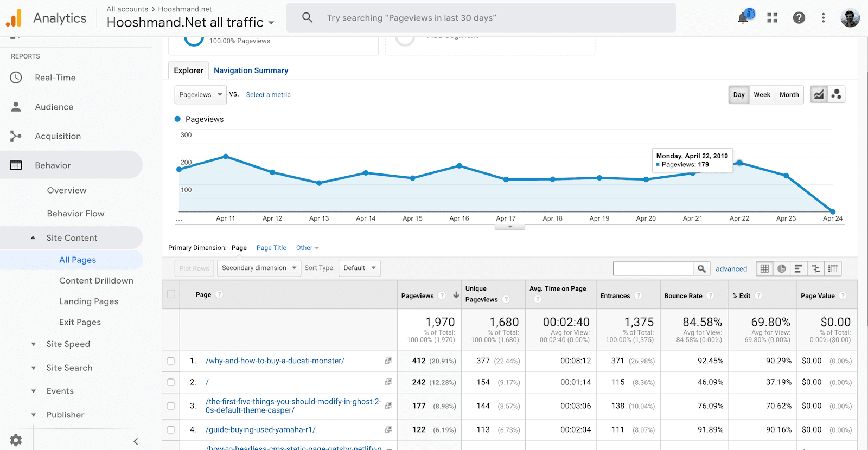Select Week granularity
This screenshot has height=450, width=868.
pyautogui.click(x=762, y=94)
